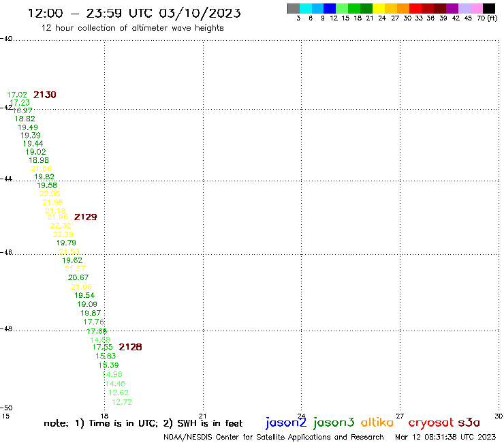This screenshot has height=443, width=504.
Task: Select the peak reading 22.32
Action: pyautogui.click(x=61, y=226)
